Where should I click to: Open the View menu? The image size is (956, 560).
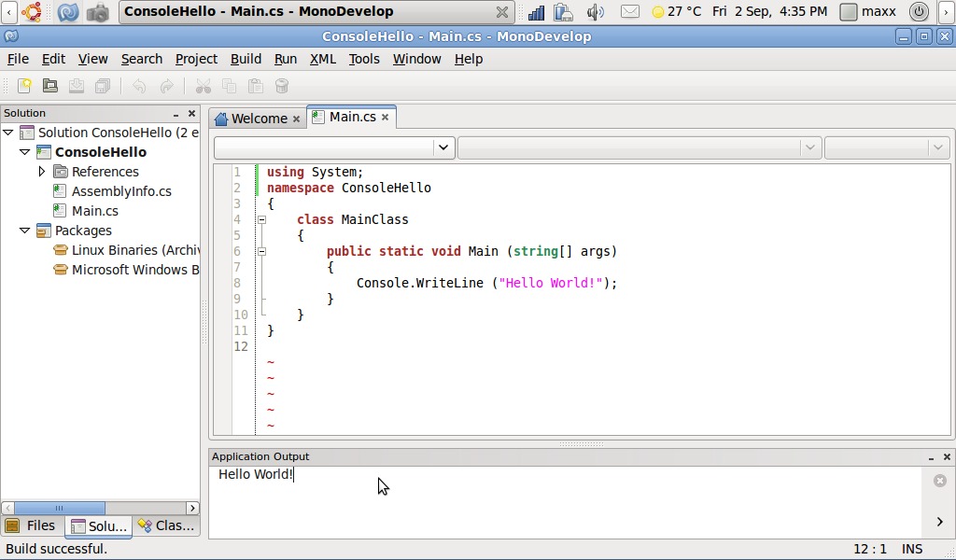pos(92,59)
